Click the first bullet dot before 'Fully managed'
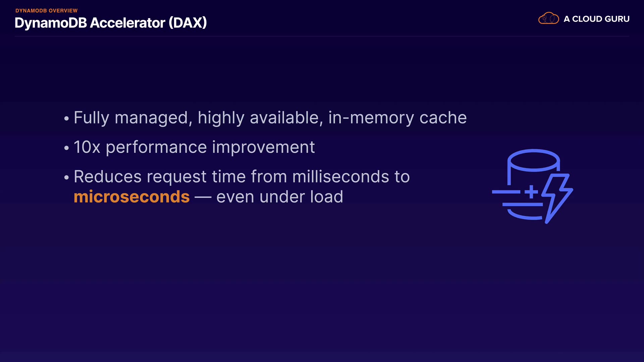The height and width of the screenshot is (362, 644). click(66, 119)
